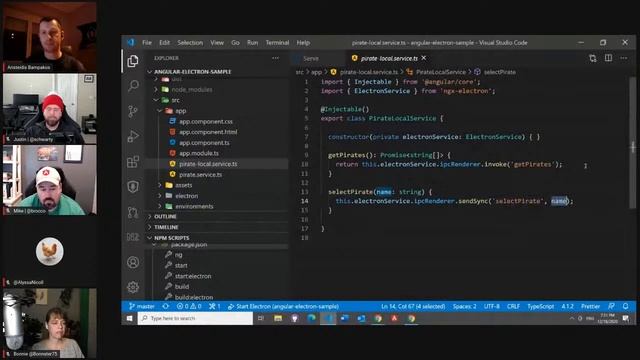Viewport: 640px width, 360px height.
Task: Open the Explorer view in activity bar
Action: coord(133,61)
